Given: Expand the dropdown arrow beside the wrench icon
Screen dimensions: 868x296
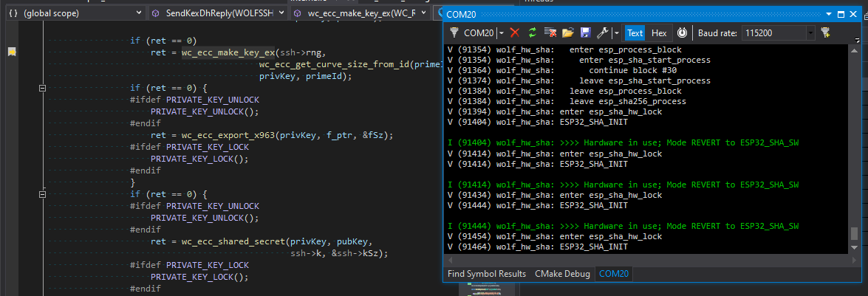Looking at the screenshot, I should point(615,33).
